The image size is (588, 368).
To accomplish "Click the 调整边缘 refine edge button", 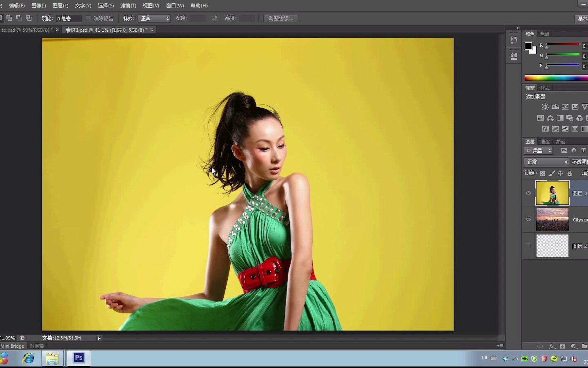I will 281,18.
